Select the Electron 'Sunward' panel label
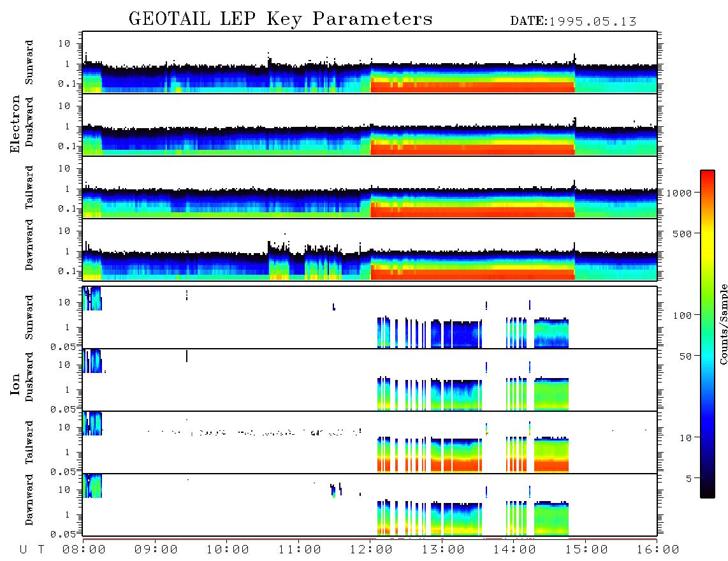728x561 pixels. pyautogui.click(x=29, y=62)
